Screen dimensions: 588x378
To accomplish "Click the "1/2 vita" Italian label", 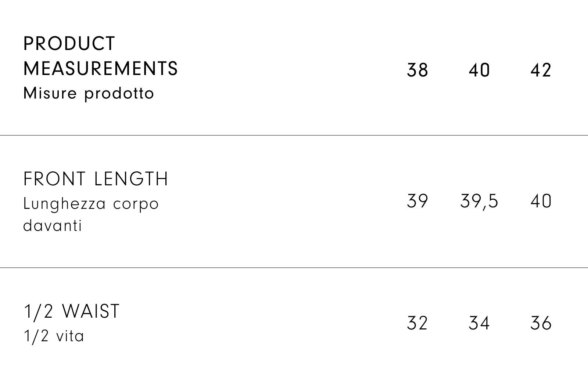I will (54, 336).
